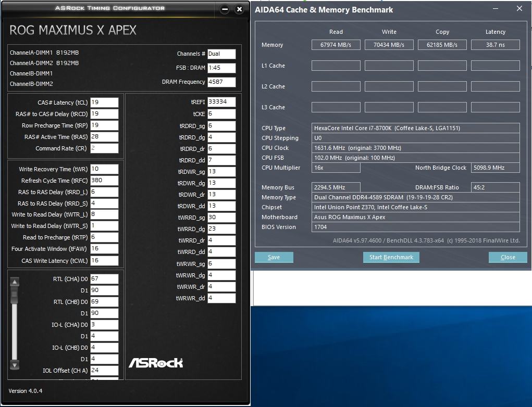Click the Memory Type DDR4-4589 value

416,197
